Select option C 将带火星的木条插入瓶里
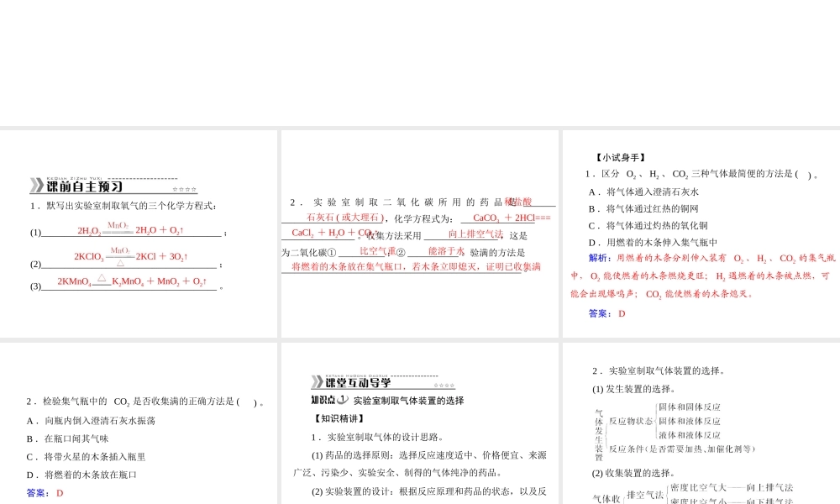 pos(86,457)
